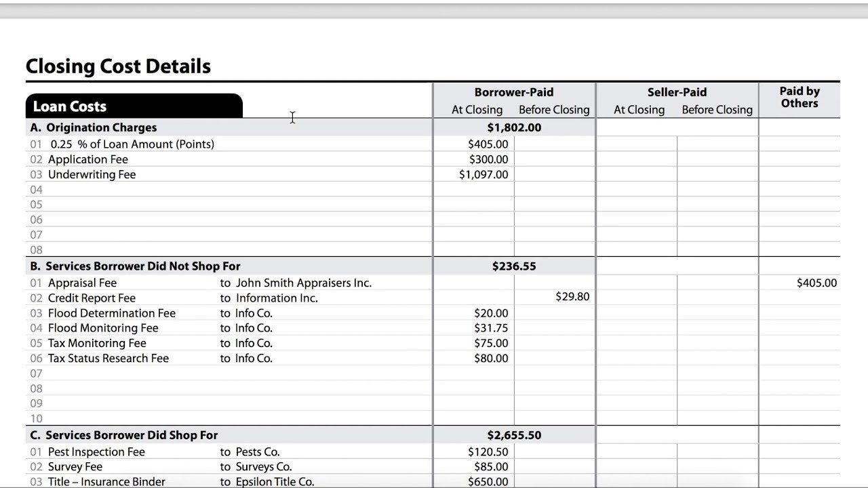868x488 pixels.
Task: Click the "Closing Cost Details" heading
Action: tap(118, 66)
